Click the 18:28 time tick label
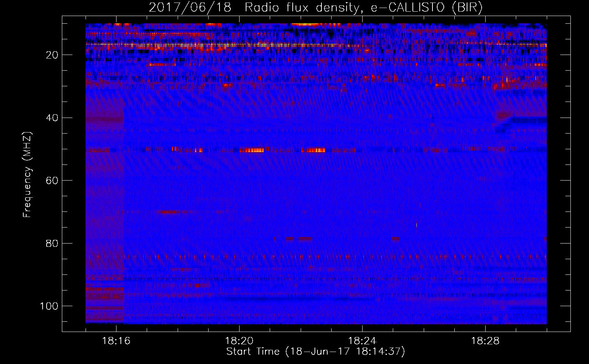 [x=485, y=341]
